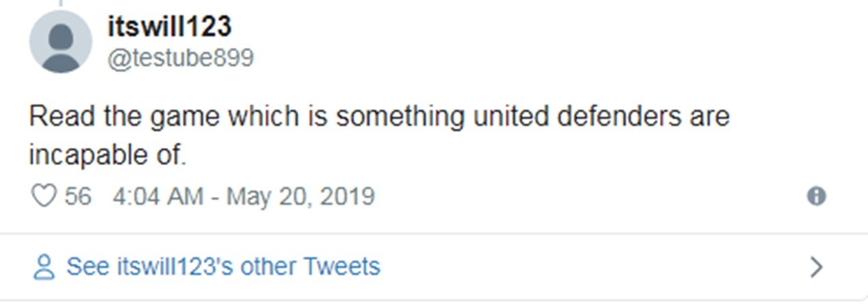The width and height of the screenshot is (868, 307).
Task: Click the tweet info icon
Action: [x=816, y=196]
